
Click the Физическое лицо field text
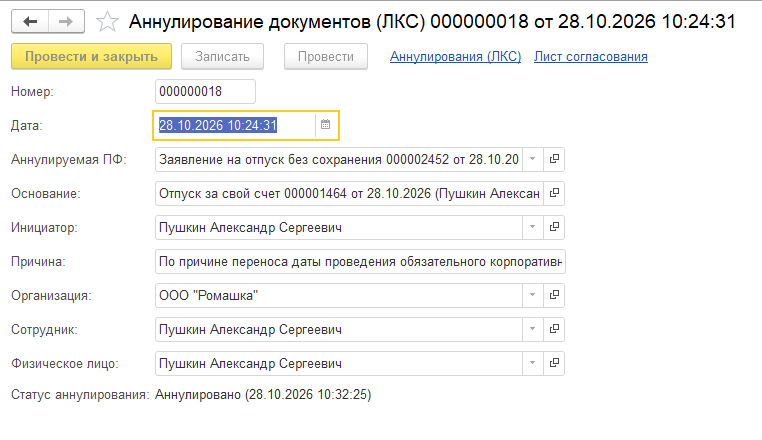(x=339, y=364)
